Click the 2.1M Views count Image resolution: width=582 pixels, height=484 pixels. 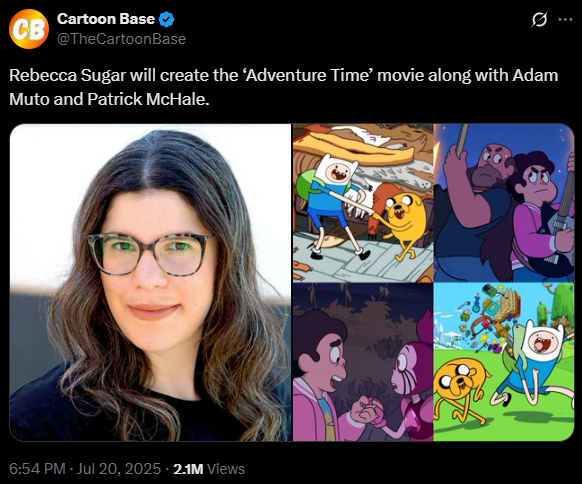209,469
